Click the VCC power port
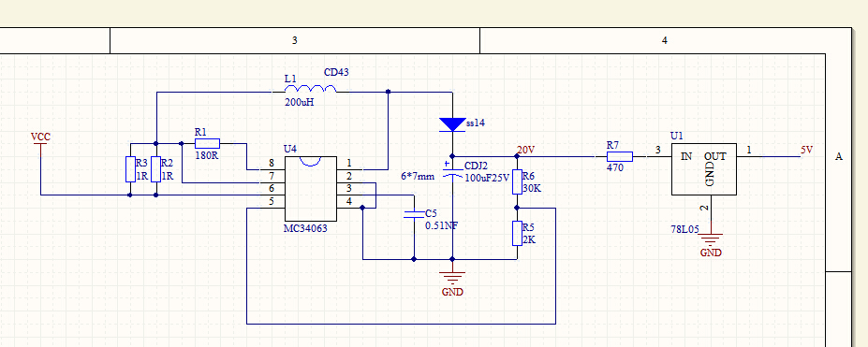Viewport: 868px width, 347px height. point(40,140)
